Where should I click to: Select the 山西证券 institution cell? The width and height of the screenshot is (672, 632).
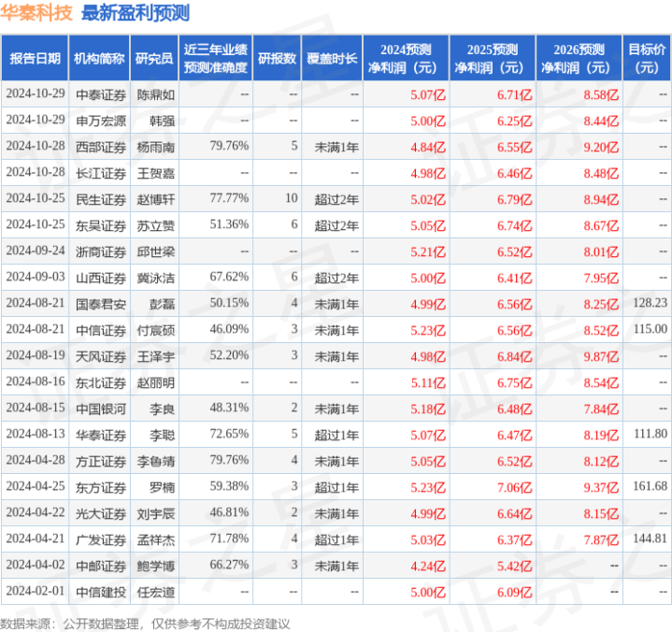pyautogui.click(x=101, y=278)
